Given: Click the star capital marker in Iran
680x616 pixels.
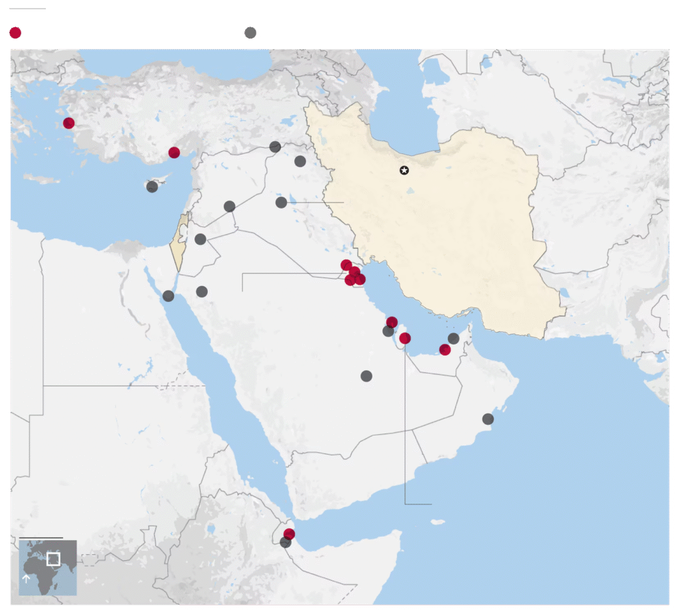Looking at the screenshot, I should point(404,171).
